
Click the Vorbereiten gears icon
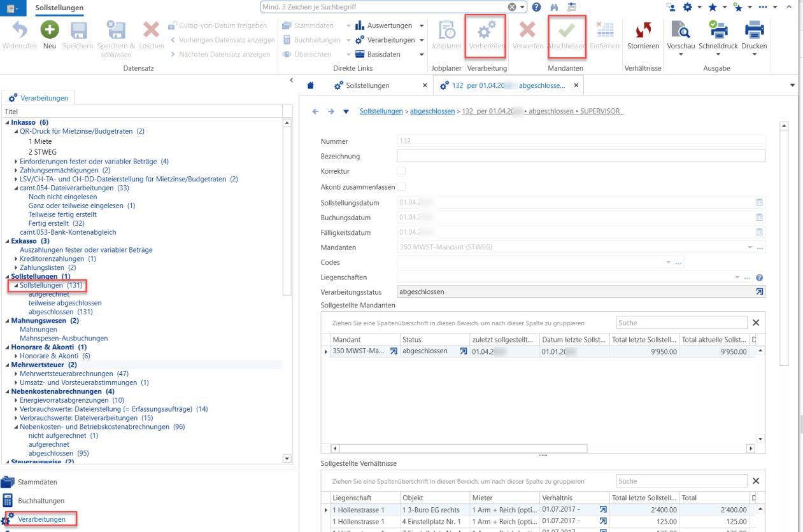(x=487, y=30)
